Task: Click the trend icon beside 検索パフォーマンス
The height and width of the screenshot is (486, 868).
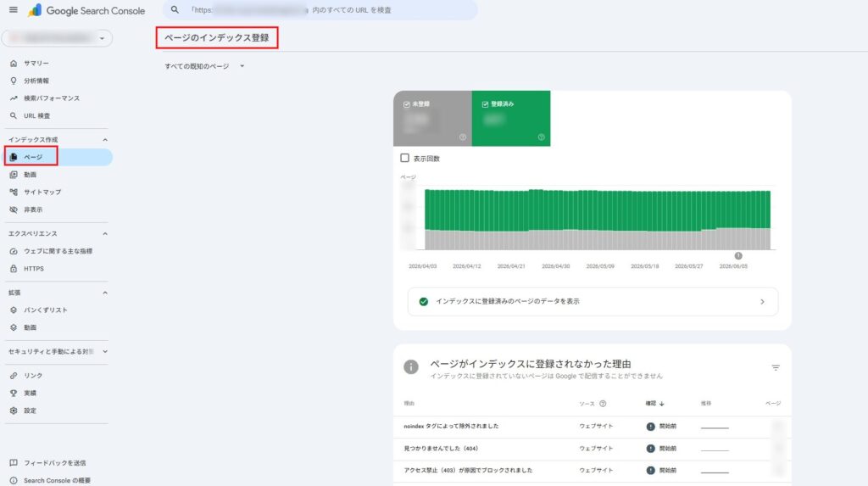Action: click(14, 98)
